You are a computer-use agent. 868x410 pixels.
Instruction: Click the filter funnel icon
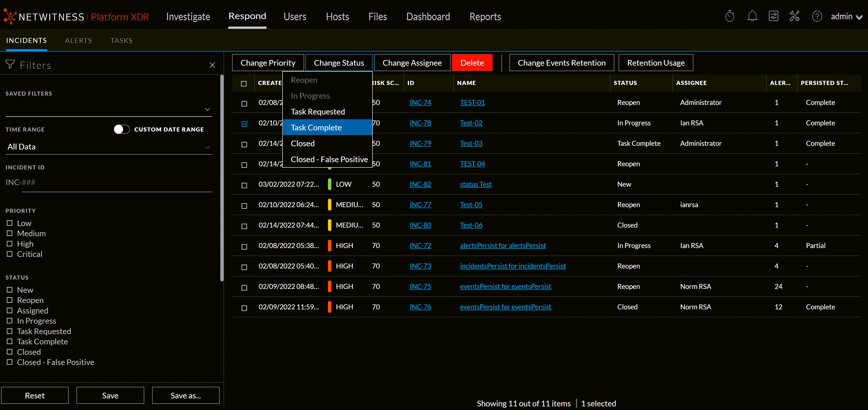point(10,65)
